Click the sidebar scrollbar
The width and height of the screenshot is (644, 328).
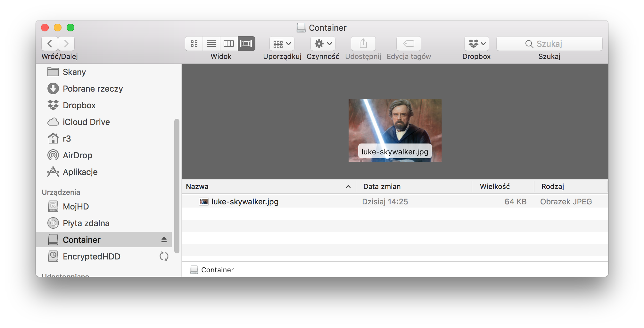(x=177, y=186)
